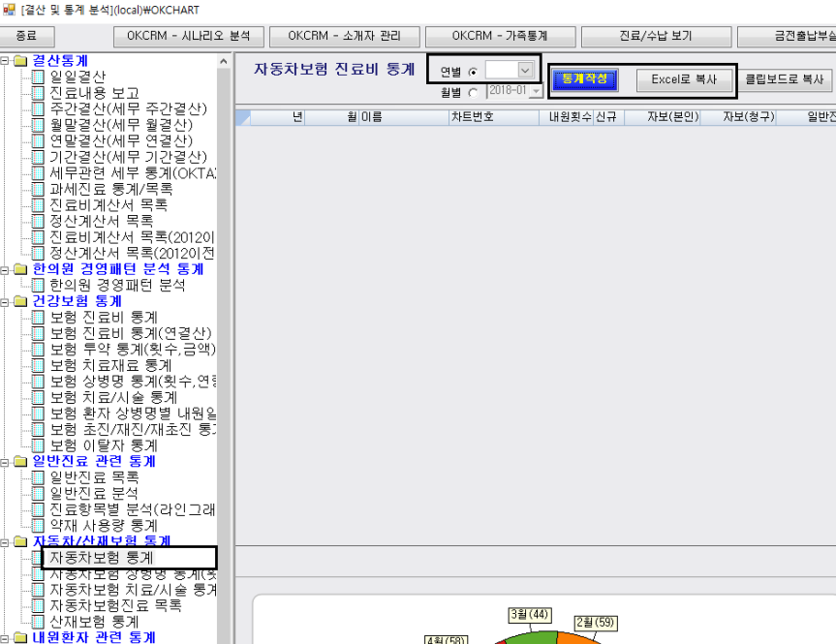Collapse the 자동차/산재보험 통계 group

coord(4,541)
